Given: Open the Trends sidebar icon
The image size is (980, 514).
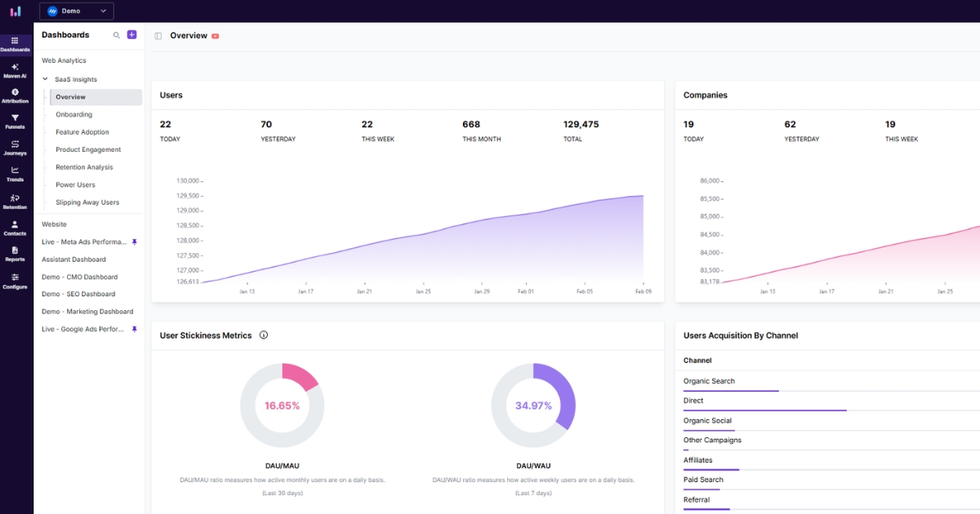Looking at the screenshot, I should click(15, 175).
